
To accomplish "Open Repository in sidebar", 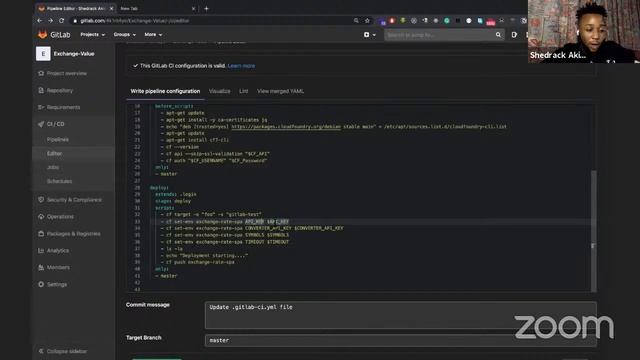I will [60, 91].
